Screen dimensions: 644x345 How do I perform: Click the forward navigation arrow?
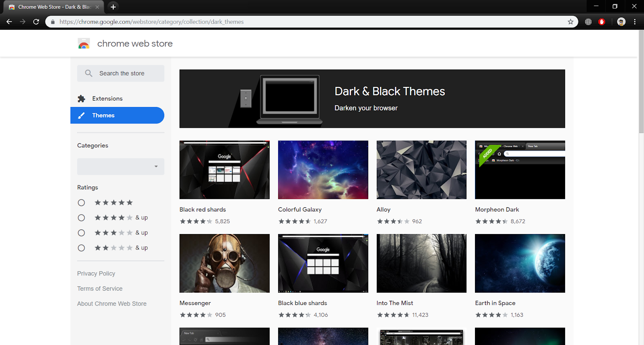[23, 22]
